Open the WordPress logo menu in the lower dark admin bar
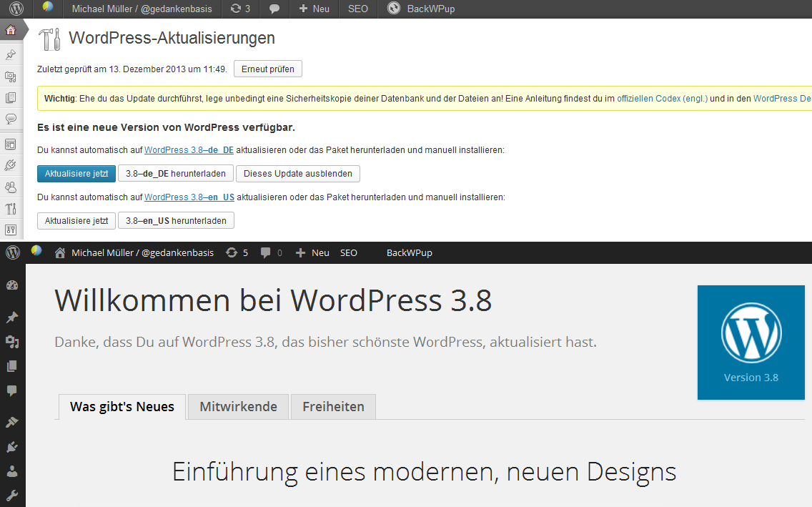 click(13, 252)
